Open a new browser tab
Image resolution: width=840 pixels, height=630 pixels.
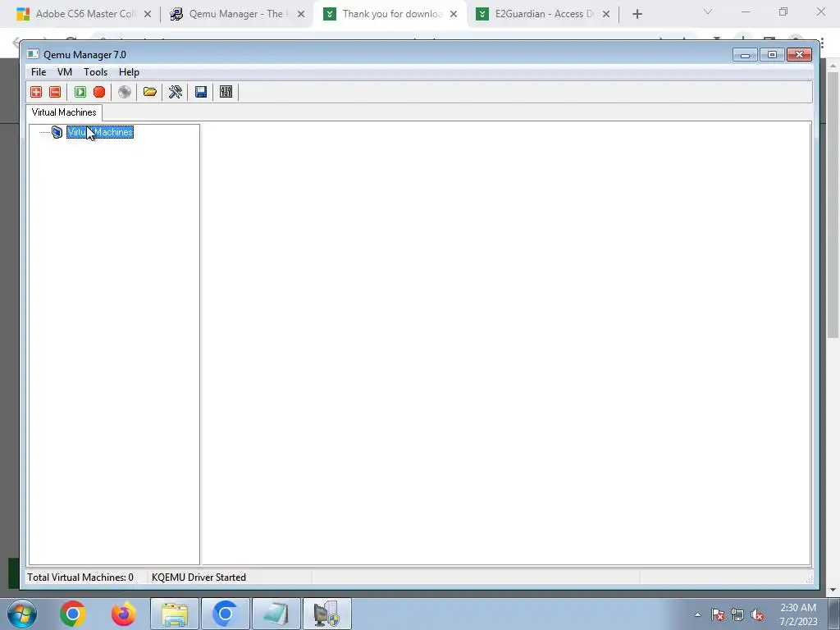(x=637, y=15)
